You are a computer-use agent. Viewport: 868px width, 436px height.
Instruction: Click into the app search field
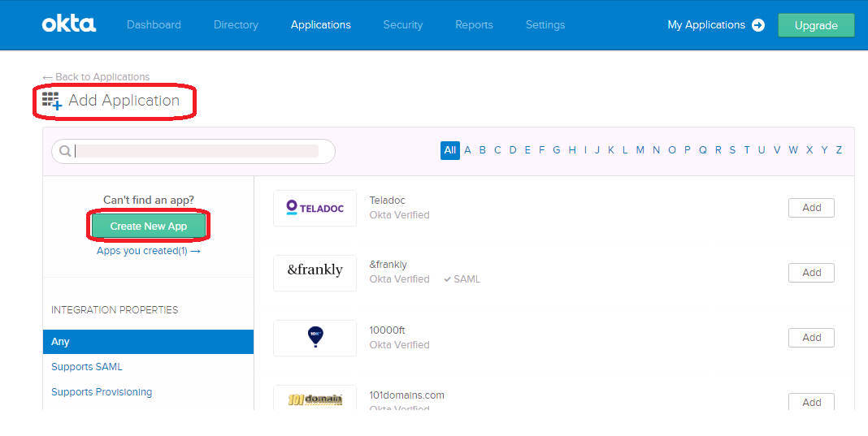193,151
